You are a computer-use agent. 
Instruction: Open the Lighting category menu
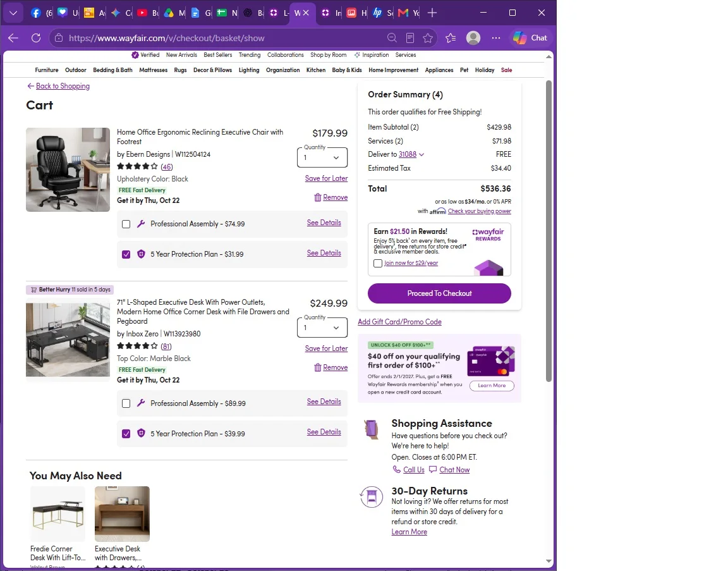(249, 70)
